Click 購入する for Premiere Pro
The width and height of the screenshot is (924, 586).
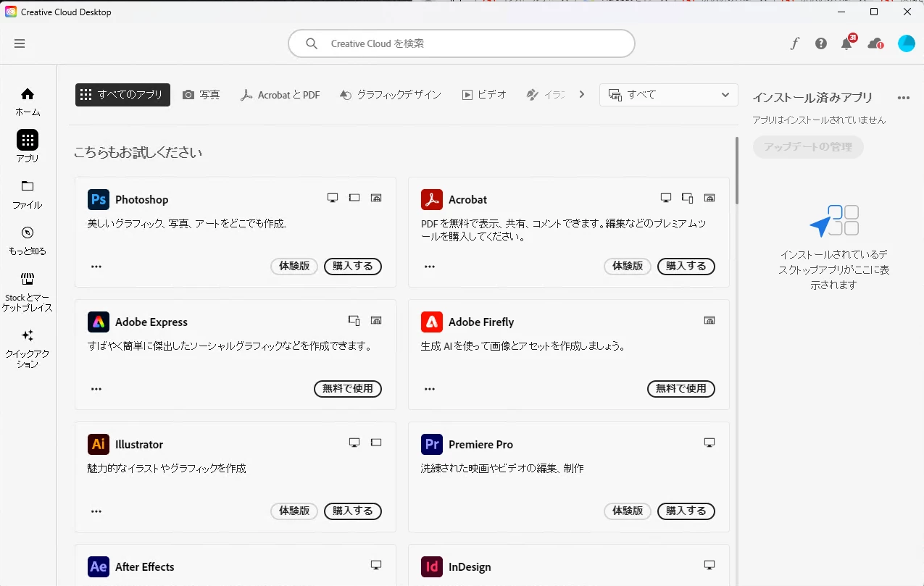(686, 511)
